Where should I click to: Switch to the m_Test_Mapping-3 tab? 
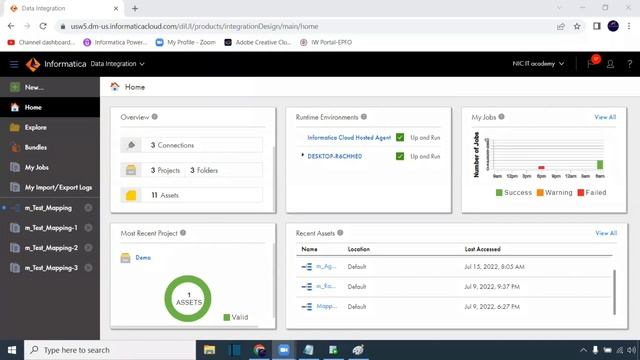(50, 268)
